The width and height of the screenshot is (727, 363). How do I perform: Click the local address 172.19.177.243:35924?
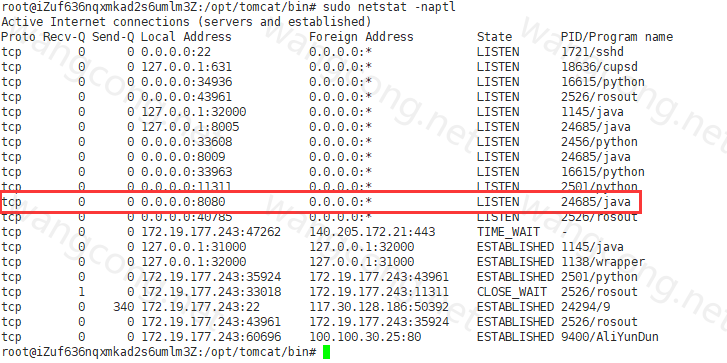(x=211, y=277)
